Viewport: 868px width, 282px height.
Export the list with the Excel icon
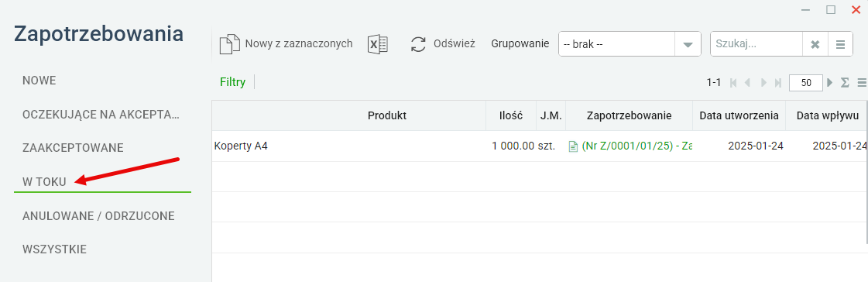(378, 44)
